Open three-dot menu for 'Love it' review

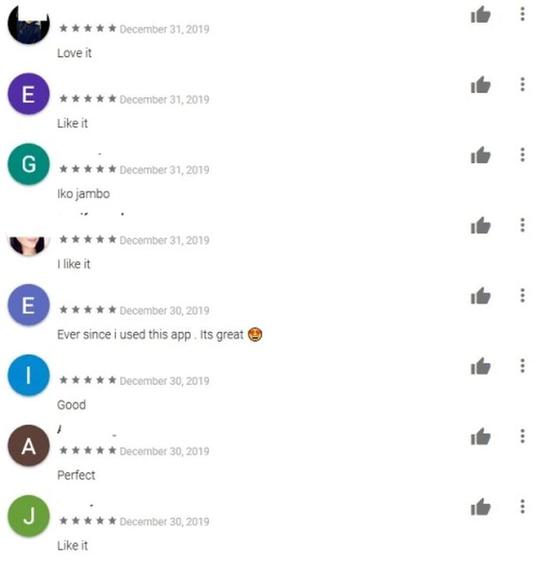pos(522,14)
